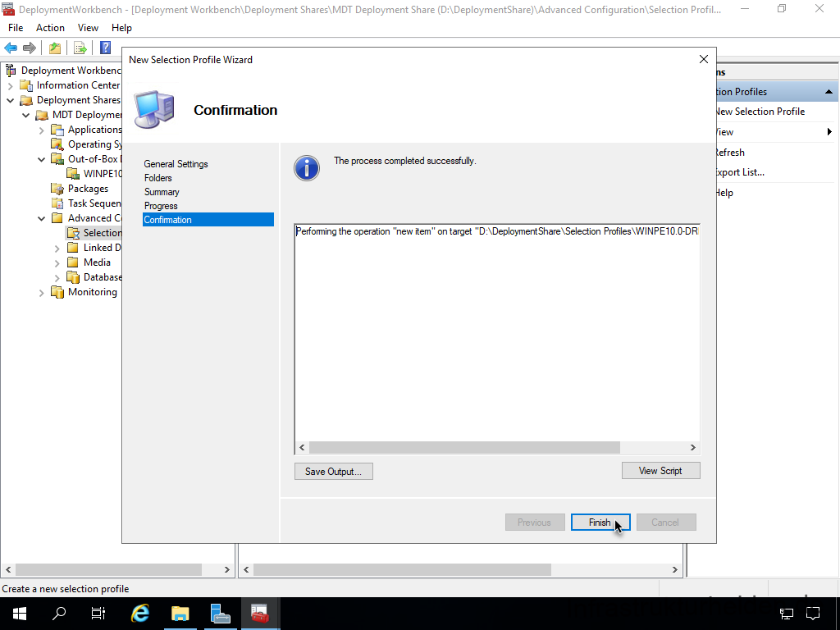Select the Packages node icon
840x630 pixels.
tap(57, 189)
